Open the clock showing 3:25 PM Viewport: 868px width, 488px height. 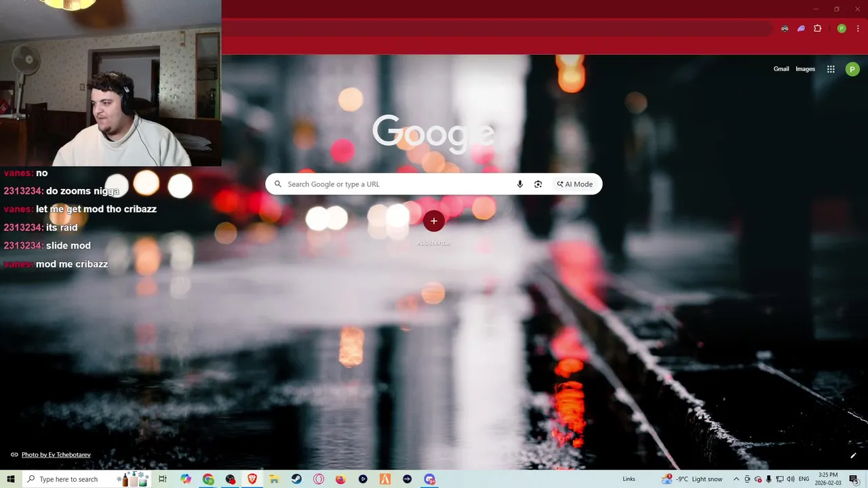tap(828, 479)
